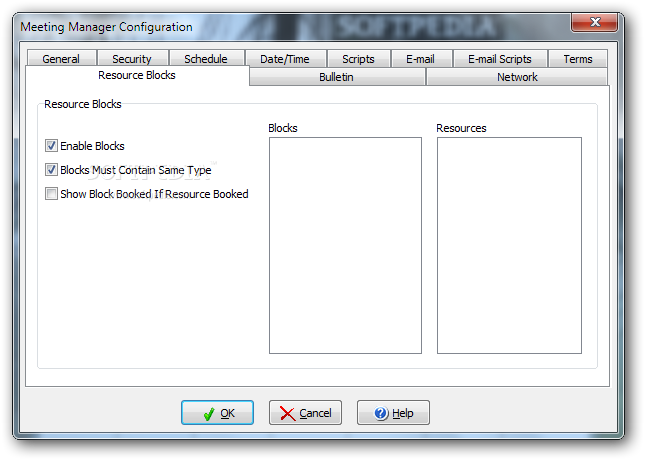Open the General tab

61,58
